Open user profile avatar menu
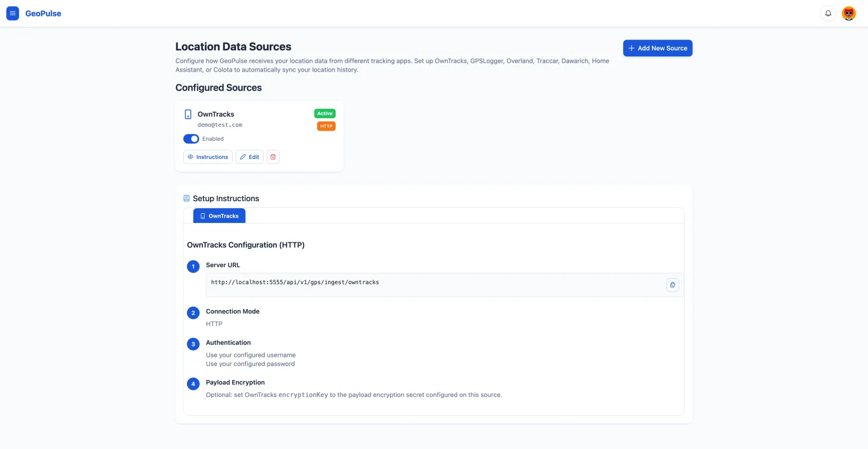 click(x=849, y=14)
